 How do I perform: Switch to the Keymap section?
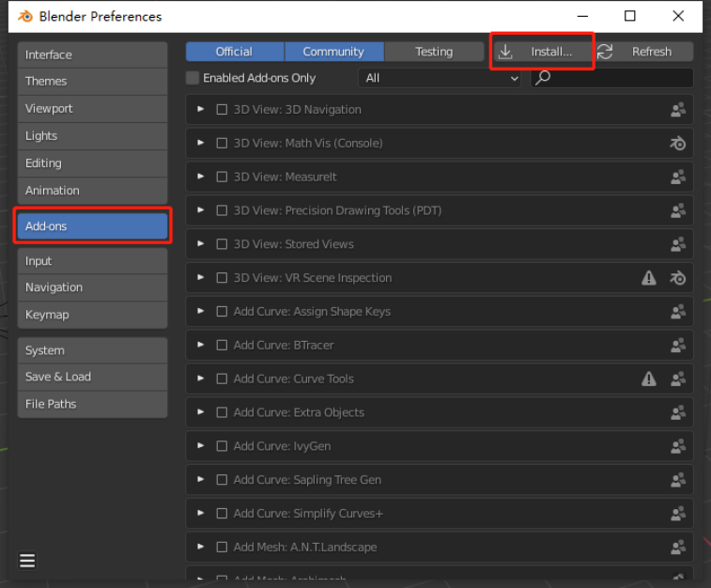click(92, 315)
